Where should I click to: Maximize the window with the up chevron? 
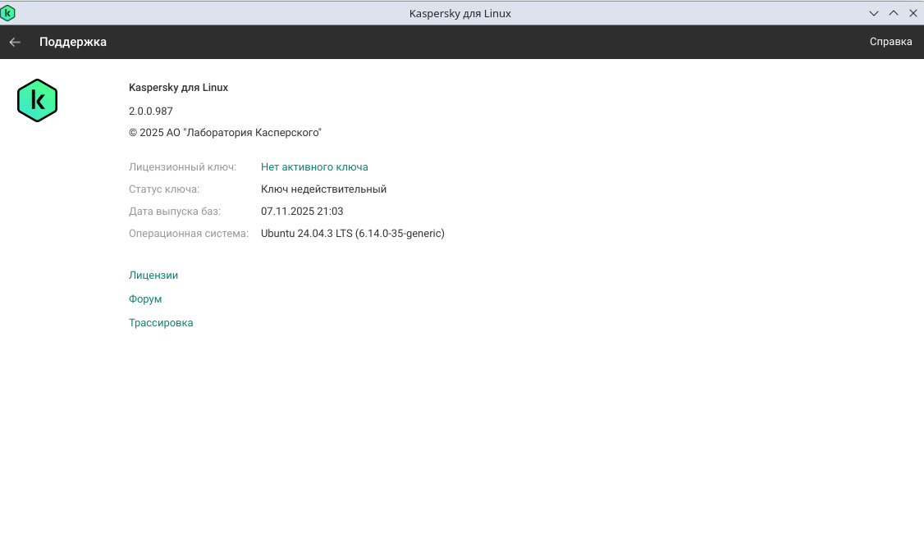point(894,13)
